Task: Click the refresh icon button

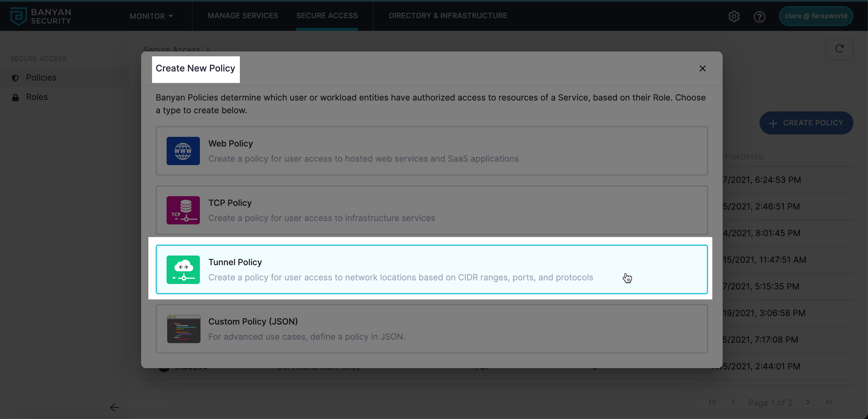Action: (x=839, y=49)
